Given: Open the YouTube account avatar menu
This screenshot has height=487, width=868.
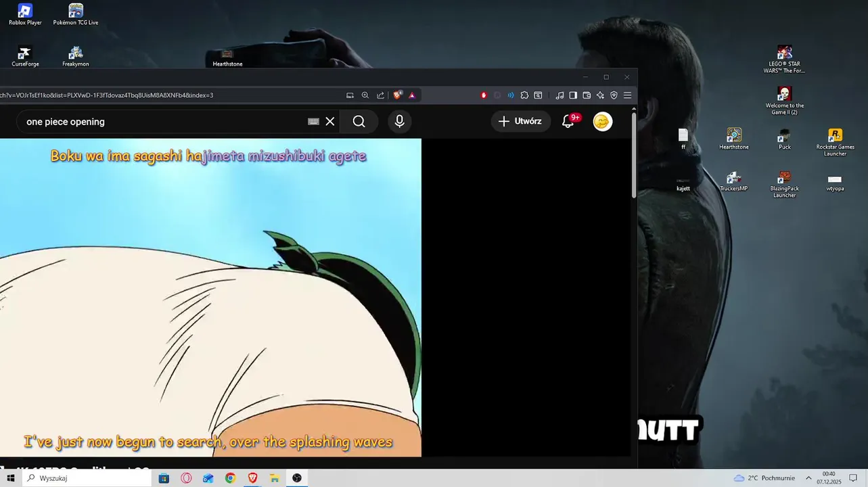Looking at the screenshot, I should (x=603, y=122).
